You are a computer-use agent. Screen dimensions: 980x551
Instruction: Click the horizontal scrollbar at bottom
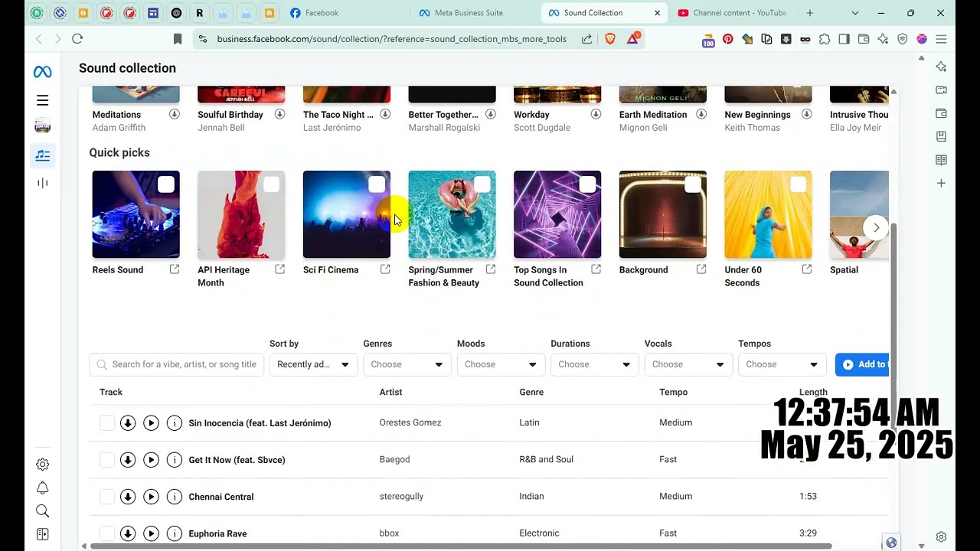(x=461, y=546)
